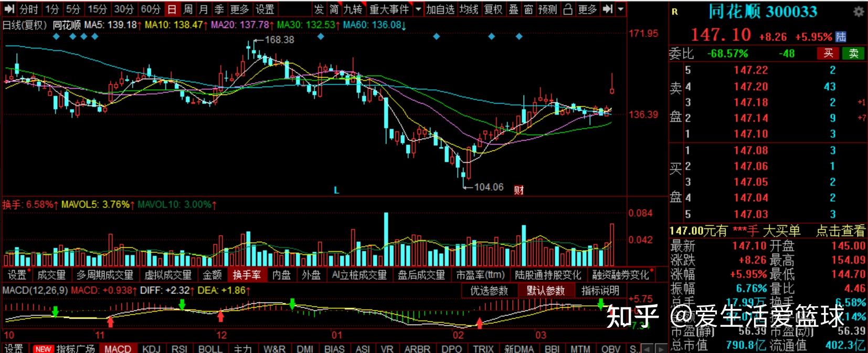Open the 更多 menu next to the lock icon
868x353 pixels.
[x=587, y=9]
